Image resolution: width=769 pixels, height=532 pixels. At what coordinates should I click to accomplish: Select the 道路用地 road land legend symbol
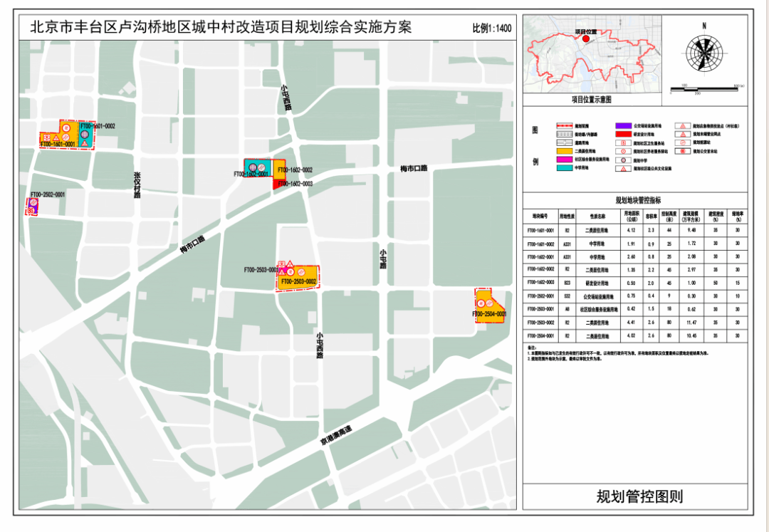click(565, 142)
